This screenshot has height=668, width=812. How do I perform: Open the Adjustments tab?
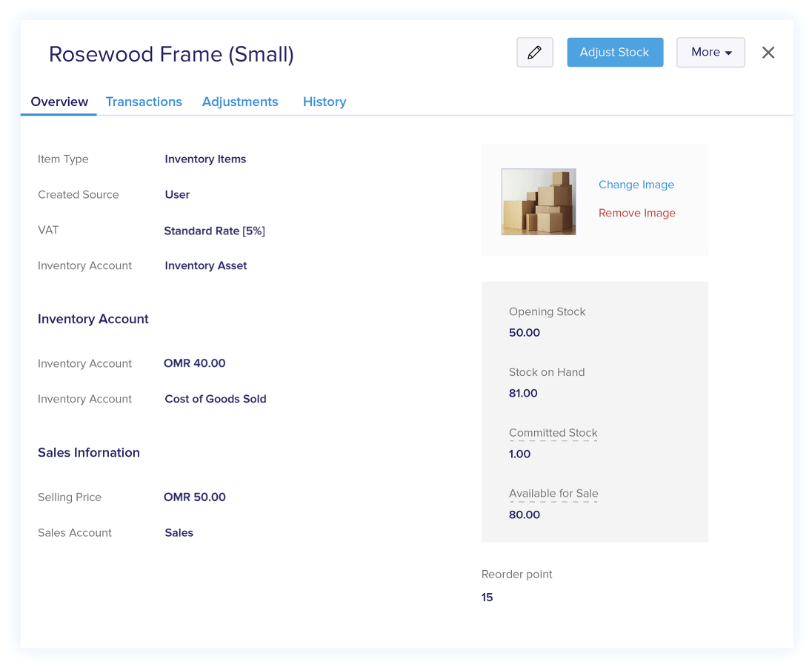tap(240, 102)
